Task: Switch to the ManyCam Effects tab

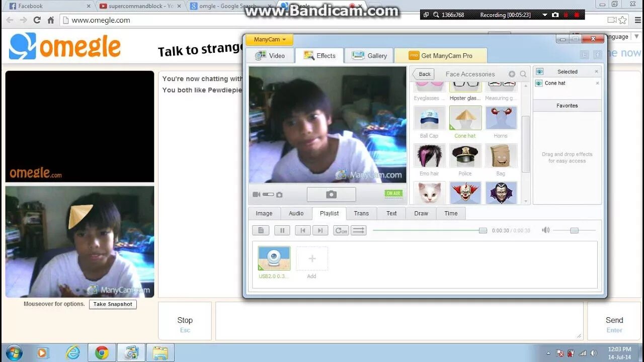Action: tap(319, 56)
